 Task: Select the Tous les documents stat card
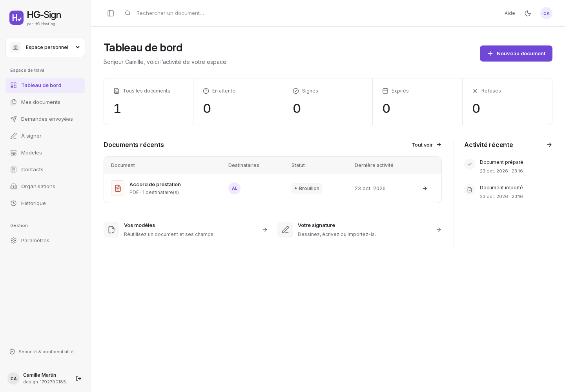coord(149,102)
